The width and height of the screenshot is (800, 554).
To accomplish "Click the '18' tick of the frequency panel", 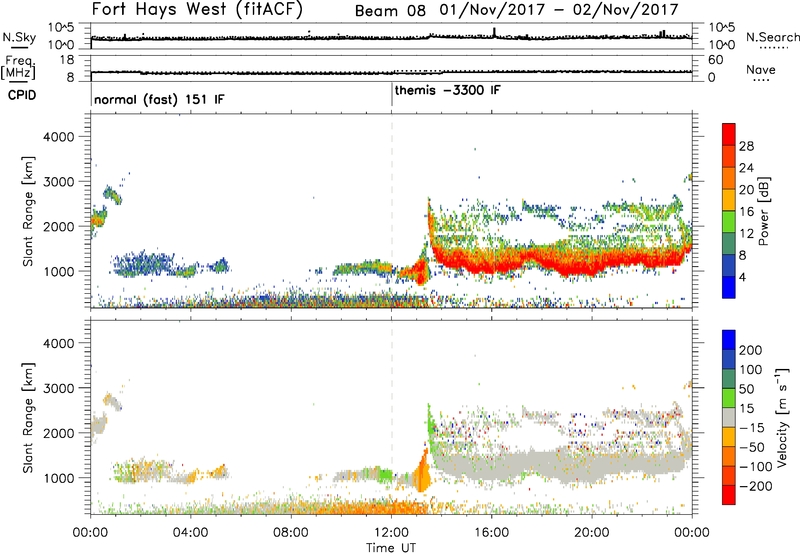I will tap(67, 60).
